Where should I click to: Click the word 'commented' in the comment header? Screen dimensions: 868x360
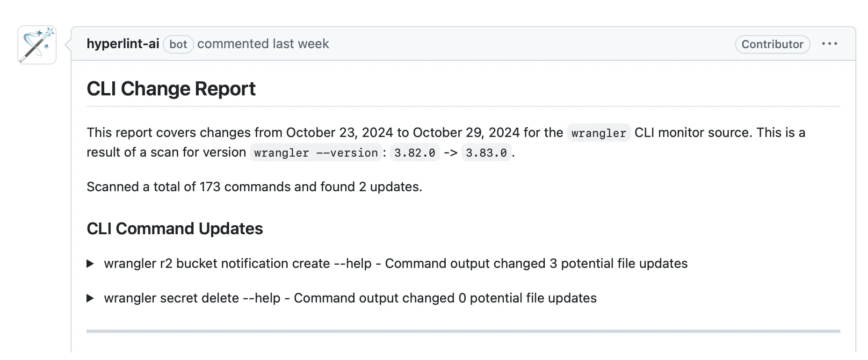[232, 44]
